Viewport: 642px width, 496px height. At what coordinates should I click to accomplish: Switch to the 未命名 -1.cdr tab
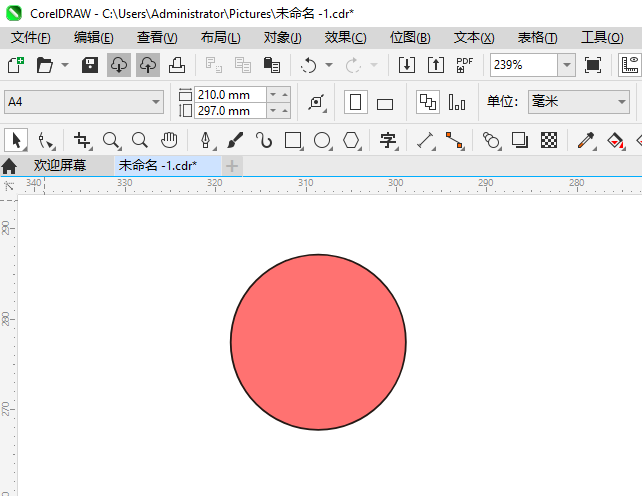(167, 165)
